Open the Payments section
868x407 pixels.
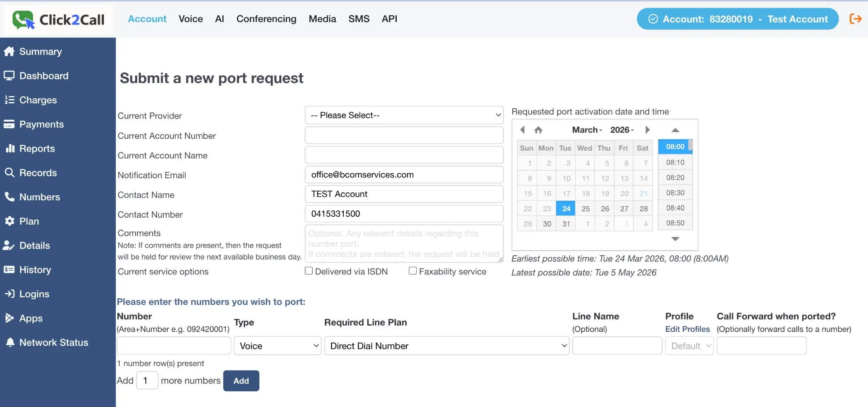(x=42, y=124)
